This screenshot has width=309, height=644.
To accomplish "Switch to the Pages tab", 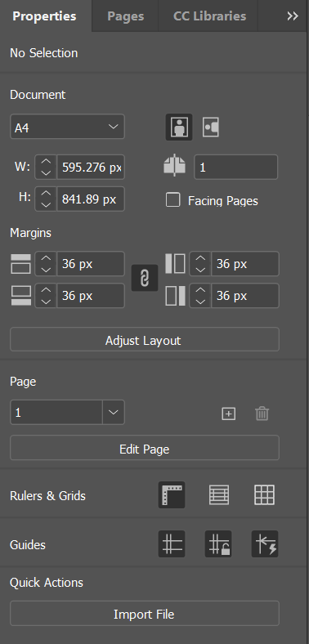I will [126, 16].
